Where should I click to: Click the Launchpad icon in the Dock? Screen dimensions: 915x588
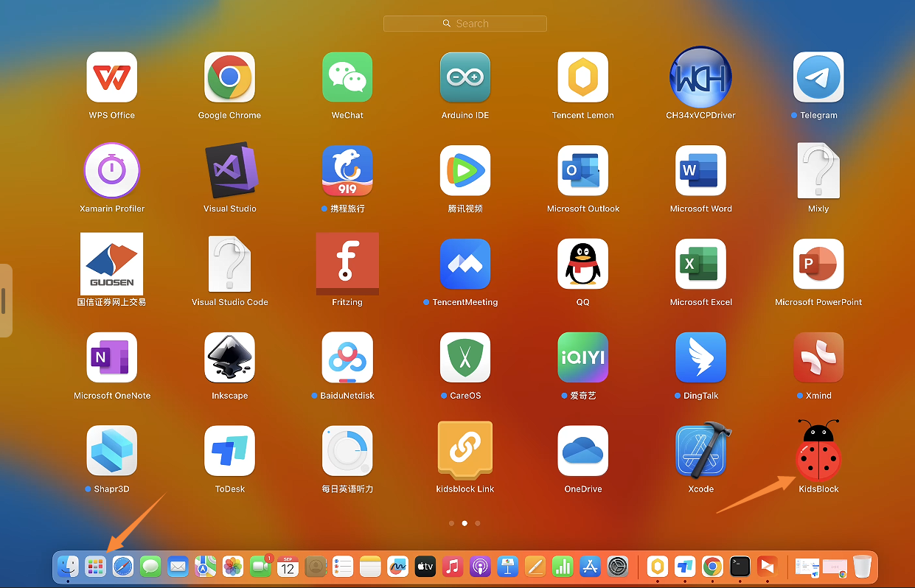95,566
